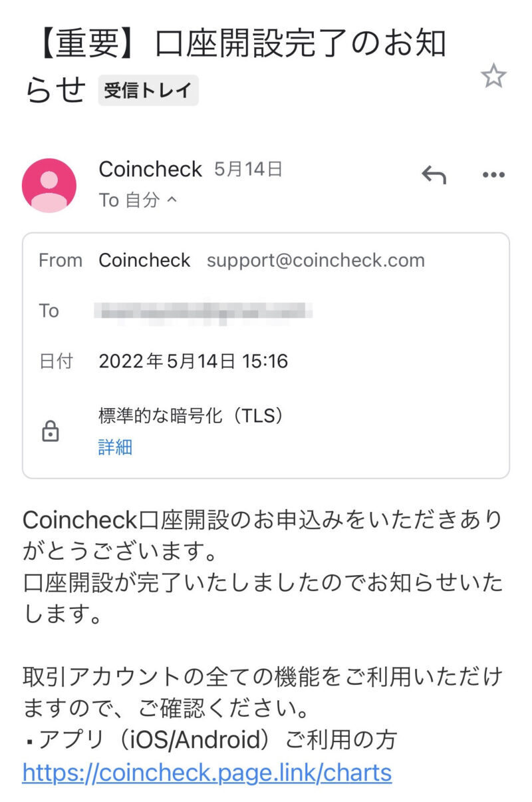Collapse details via caret next to To 自分
532x802 pixels.
(172, 200)
